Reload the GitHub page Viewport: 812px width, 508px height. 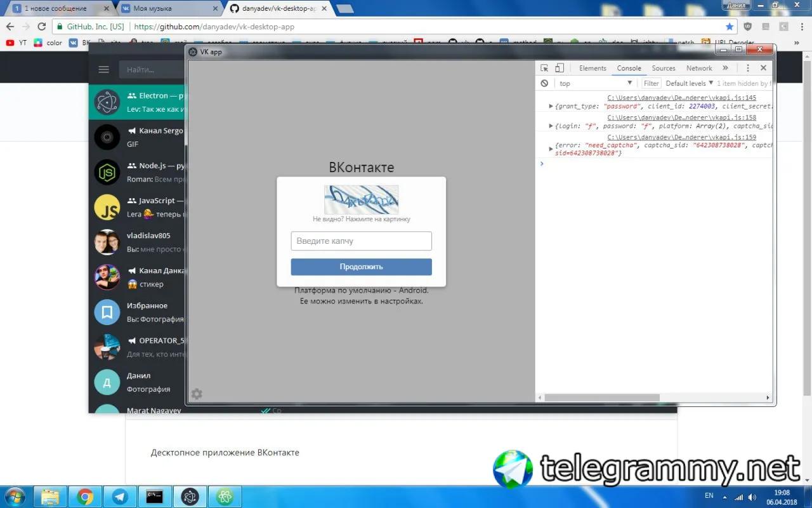[42, 27]
